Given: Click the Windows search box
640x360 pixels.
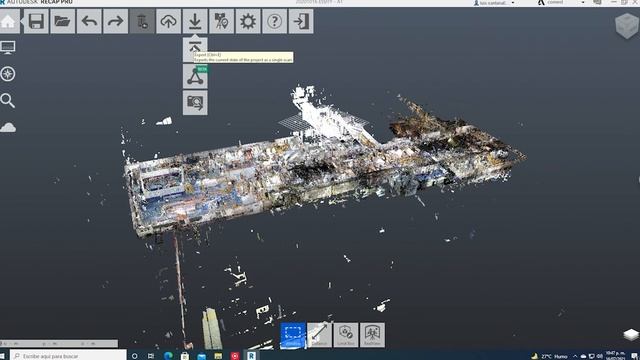Looking at the screenshot, I should (x=68, y=356).
